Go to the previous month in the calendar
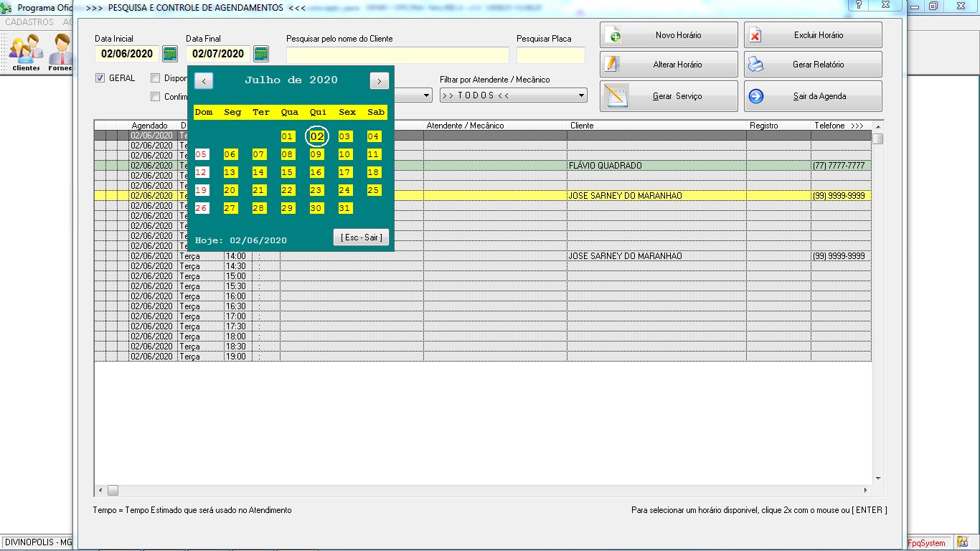The image size is (980, 551). (x=204, y=81)
